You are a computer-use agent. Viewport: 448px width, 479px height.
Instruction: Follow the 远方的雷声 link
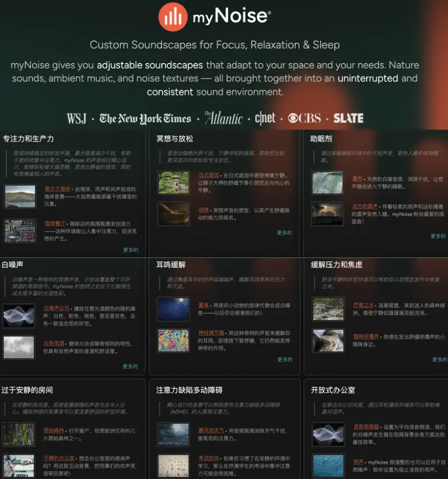(x=365, y=207)
